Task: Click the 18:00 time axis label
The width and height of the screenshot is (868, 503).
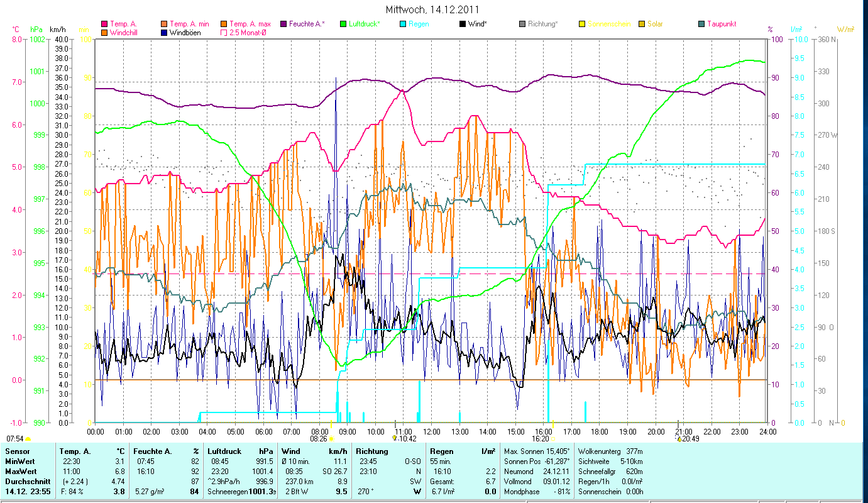Action: [x=600, y=431]
